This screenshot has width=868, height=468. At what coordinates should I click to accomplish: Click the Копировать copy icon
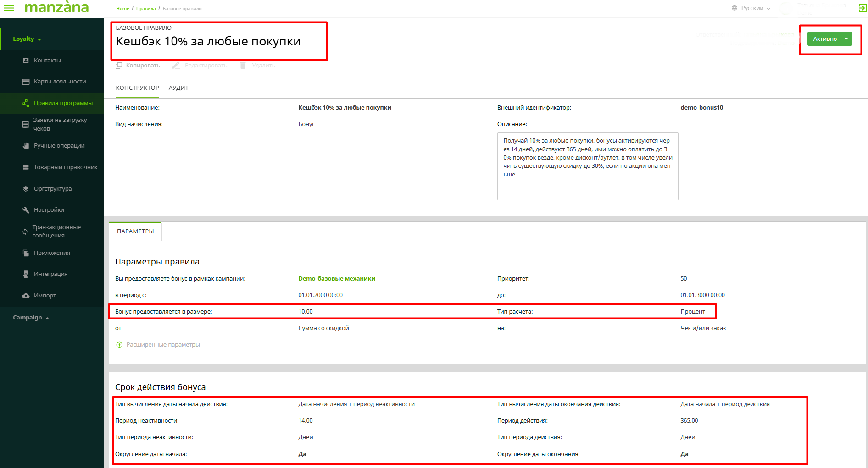(119, 66)
